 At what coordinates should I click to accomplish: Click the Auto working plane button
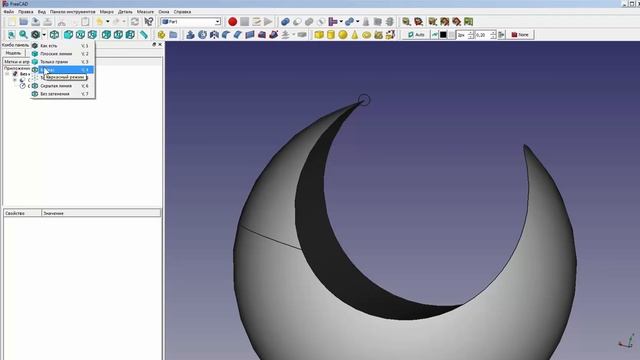[416, 35]
